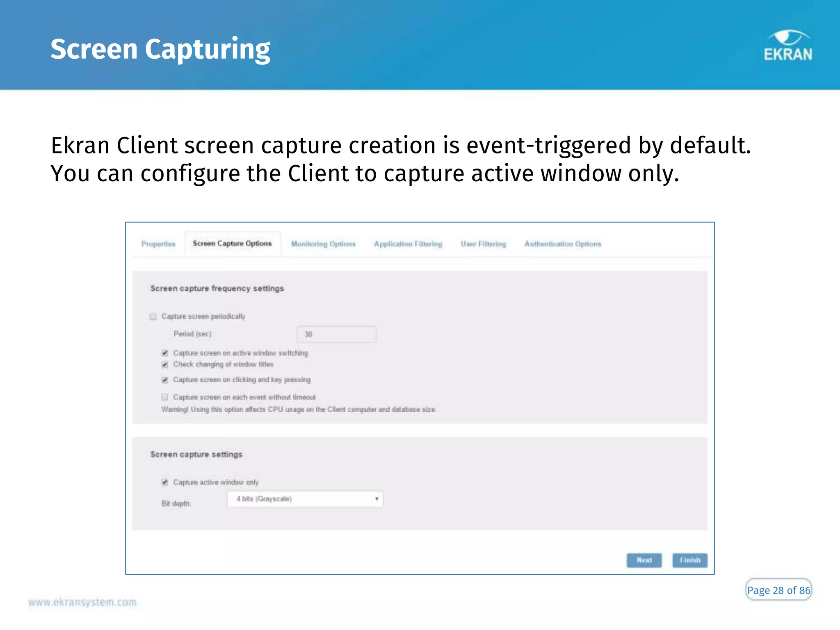This screenshot has width=840, height=630.
Task: Click the Ekran eye logo
Action: (788, 45)
